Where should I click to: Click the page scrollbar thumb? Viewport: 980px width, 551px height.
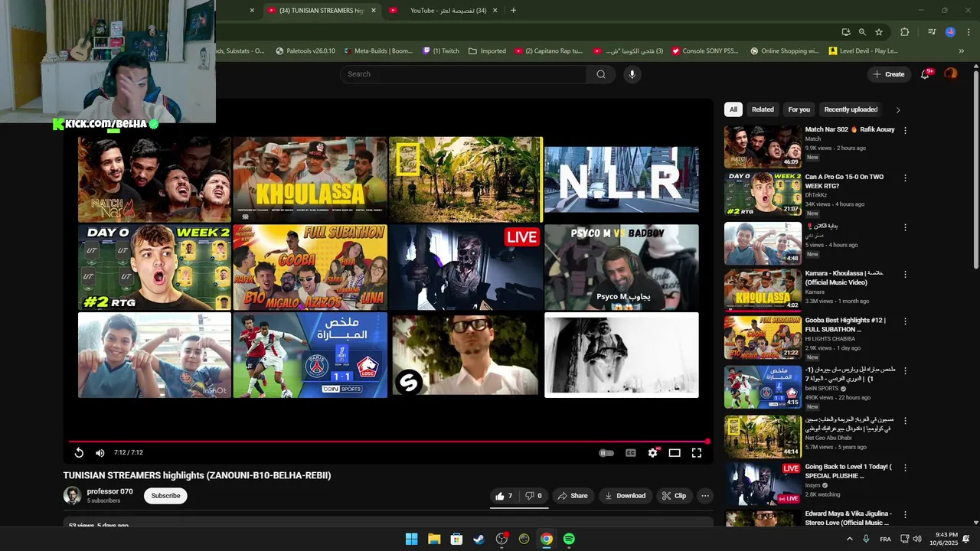click(x=975, y=169)
